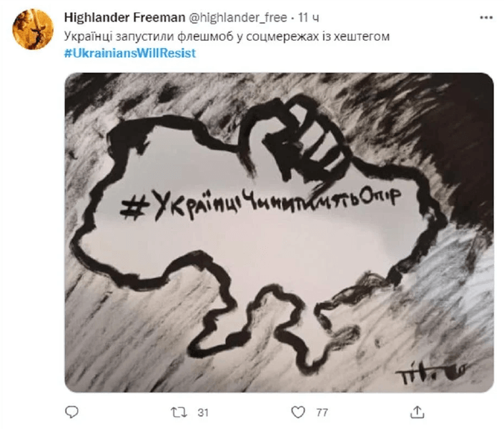
Task: Click the tweet text about the flashmob
Action: click(x=227, y=36)
